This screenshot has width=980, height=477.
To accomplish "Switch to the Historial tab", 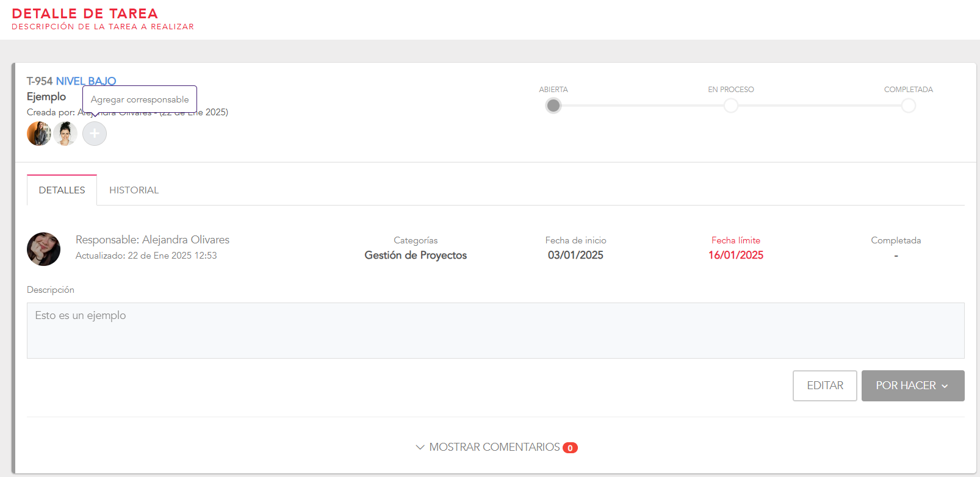I will (x=134, y=190).
